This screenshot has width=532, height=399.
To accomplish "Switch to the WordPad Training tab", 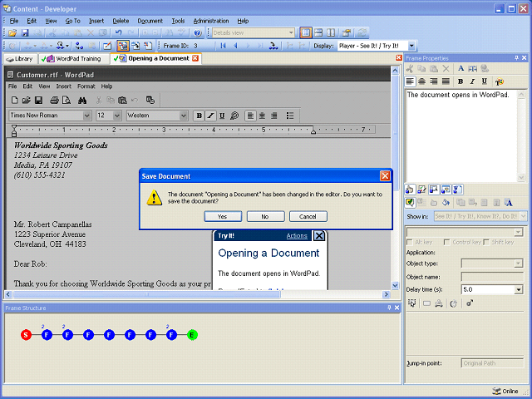I will (x=73, y=59).
